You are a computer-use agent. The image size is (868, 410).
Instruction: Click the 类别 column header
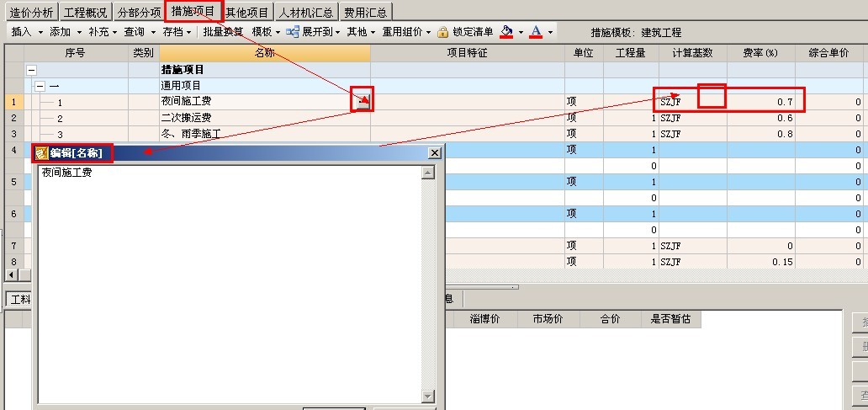tap(144, 53)
